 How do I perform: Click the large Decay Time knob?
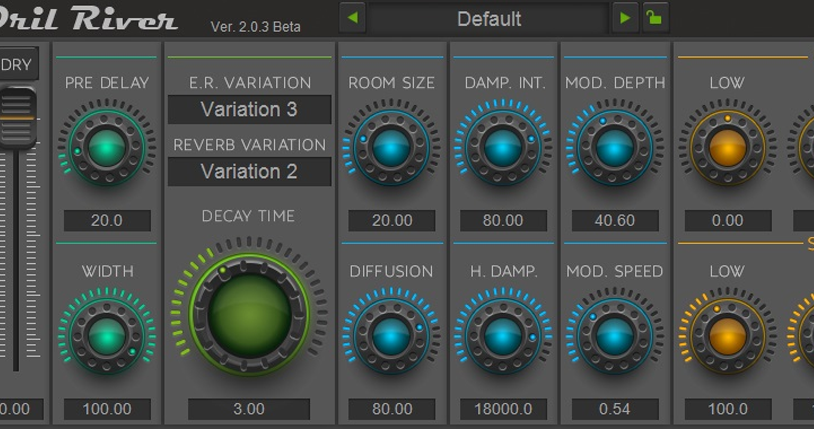point(249,311)
